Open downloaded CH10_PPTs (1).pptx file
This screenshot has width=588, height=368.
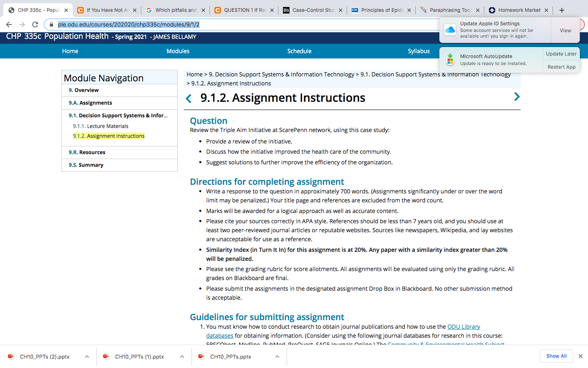(140, 357)
